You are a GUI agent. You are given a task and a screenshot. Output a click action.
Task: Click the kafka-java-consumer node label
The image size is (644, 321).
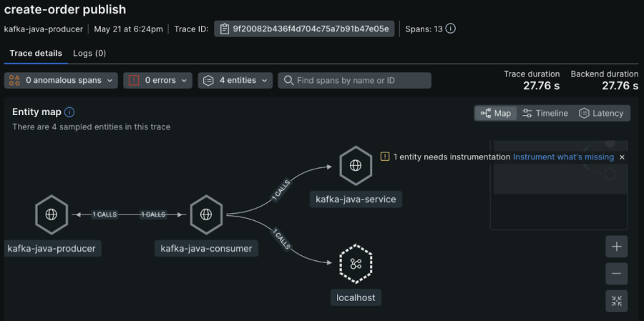tap(206, 248)
